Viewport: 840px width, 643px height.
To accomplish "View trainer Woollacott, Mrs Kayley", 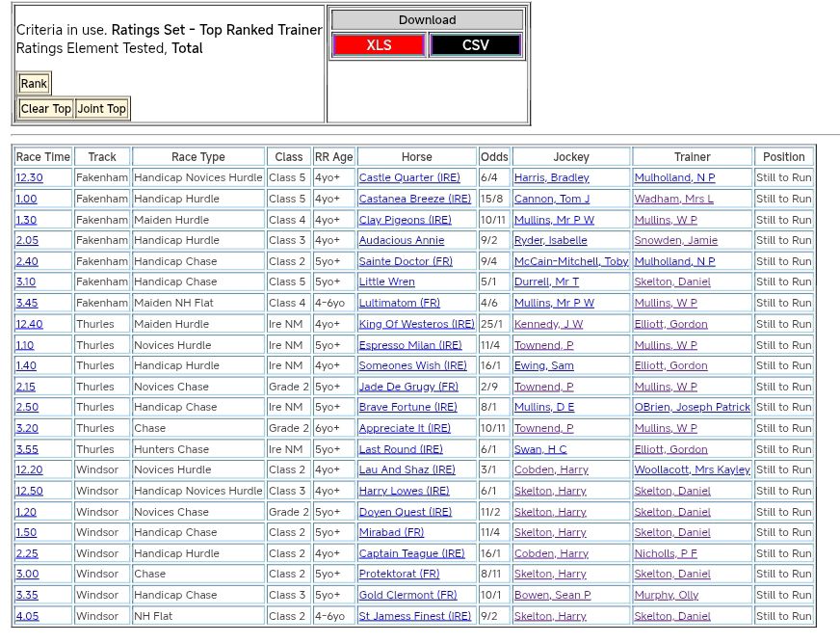I will coord(692,470).
